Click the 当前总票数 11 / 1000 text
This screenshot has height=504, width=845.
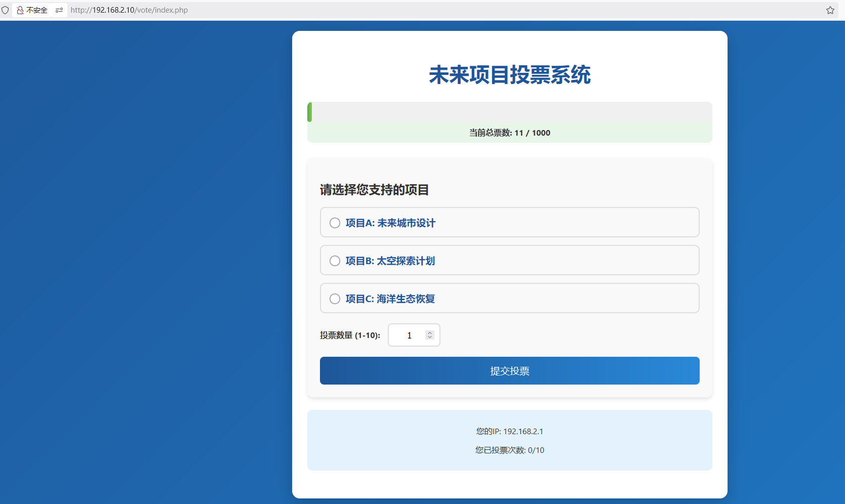[x=509, y=133]
